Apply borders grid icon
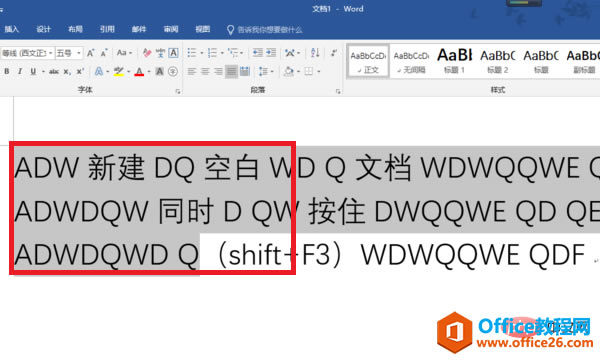Image resolution: width=600 pixels, height=360 pixels. pos(309,72)
